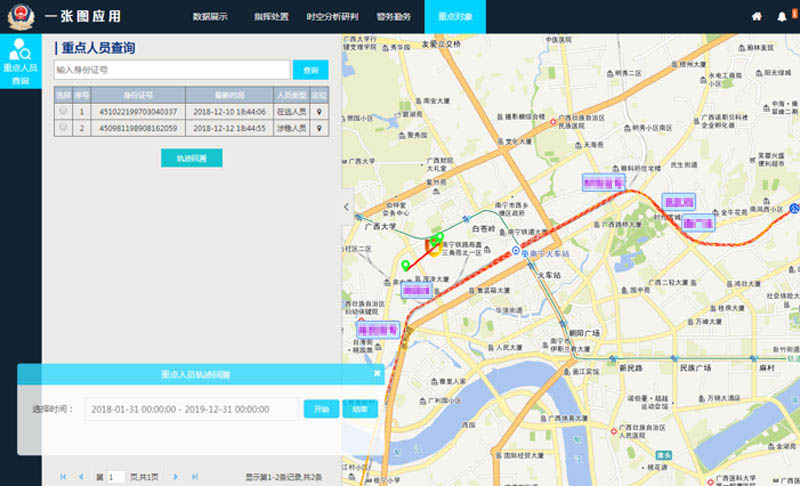Collapse the left panel with map arrow
Viewport: 800px width, 486px height.
click(x=346, y=207)
